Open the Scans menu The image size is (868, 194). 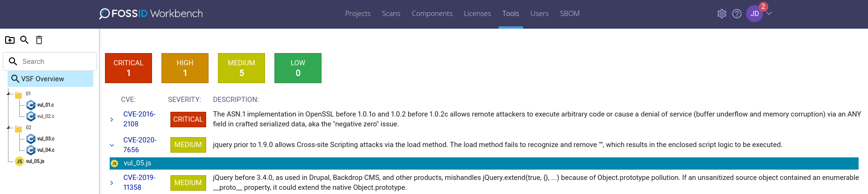coord(391,14)
